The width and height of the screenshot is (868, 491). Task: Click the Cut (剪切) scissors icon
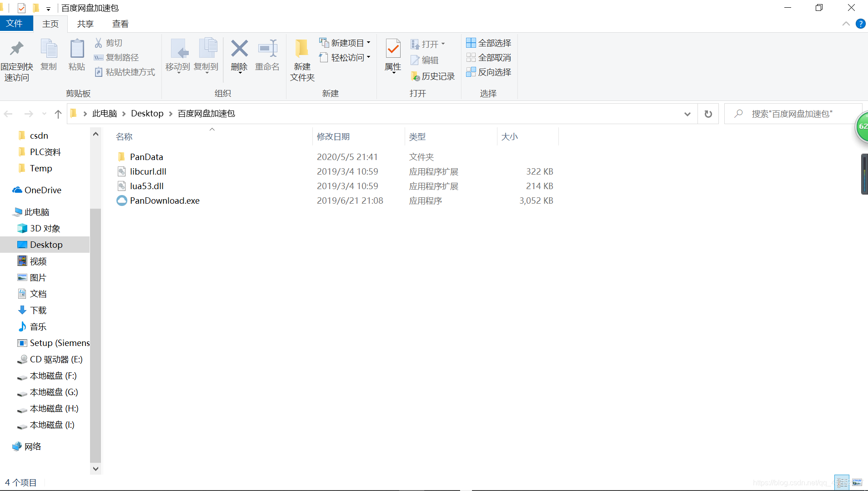pyautogui.click(x=98, y=43)
